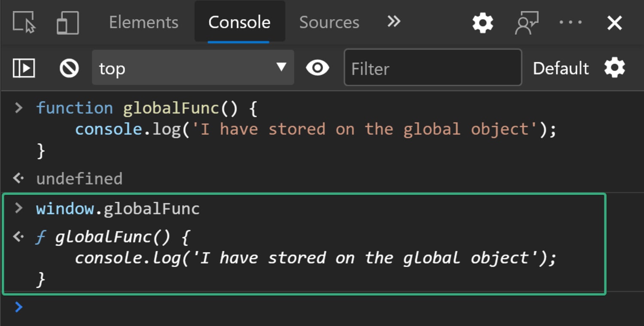Switch to the Elements tab

(143, 22)
